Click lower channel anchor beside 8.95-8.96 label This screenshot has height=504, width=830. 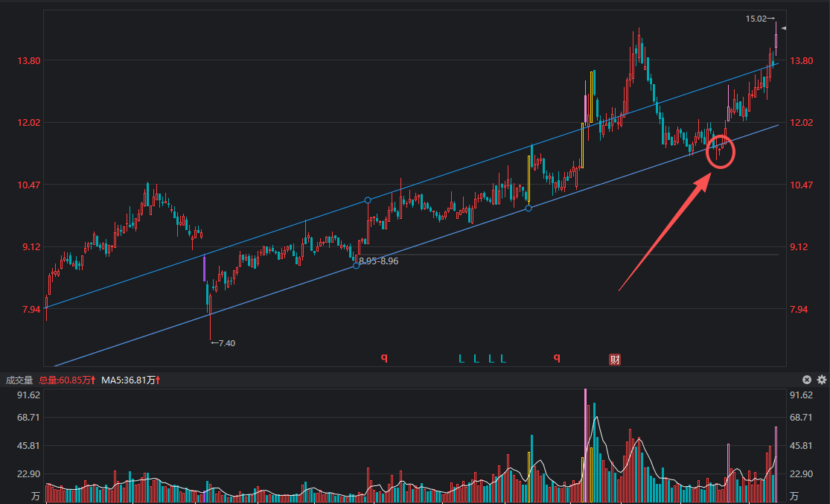[356, 266]
